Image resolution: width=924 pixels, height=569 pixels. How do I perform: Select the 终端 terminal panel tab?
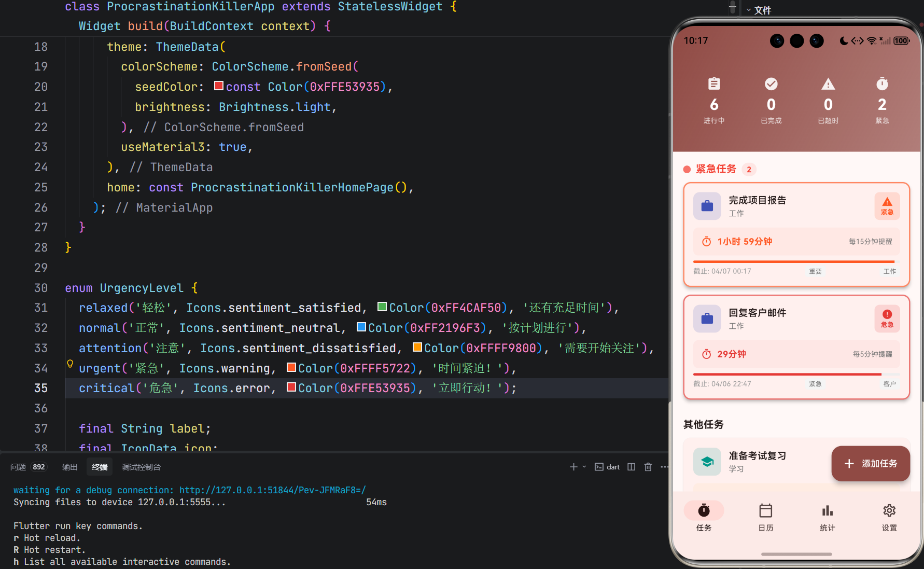[100, 467]
